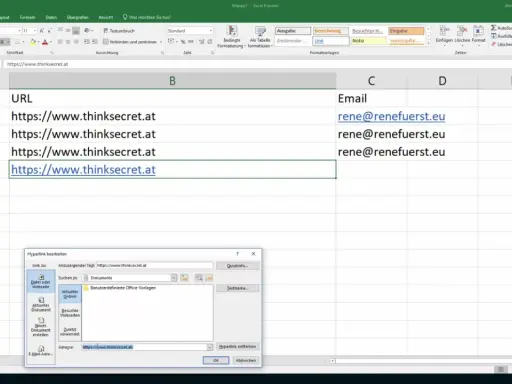Click the AutoSumme sigma icon
The height and width of the screenshot is (384, 512).
coord(494,28)
